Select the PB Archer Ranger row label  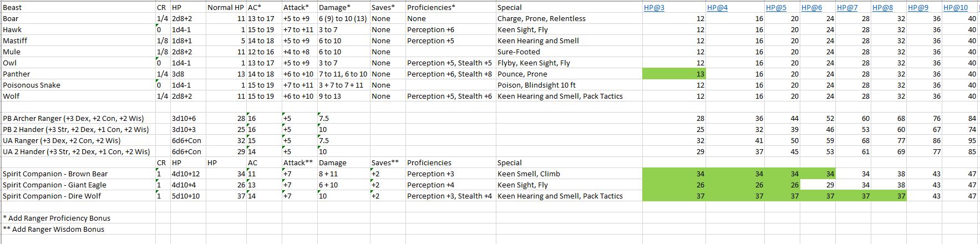[78, 118]
